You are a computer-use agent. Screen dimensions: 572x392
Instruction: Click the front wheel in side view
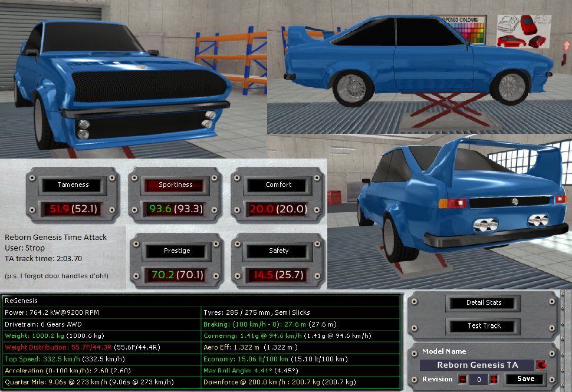coord(507,87)
